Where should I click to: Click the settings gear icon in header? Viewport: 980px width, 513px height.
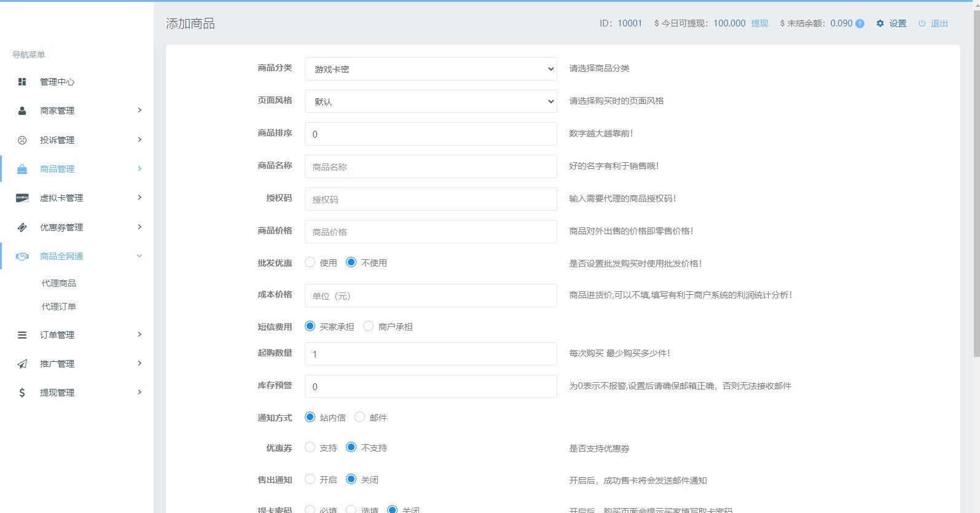pyautogui.click(x=880, y=23)
